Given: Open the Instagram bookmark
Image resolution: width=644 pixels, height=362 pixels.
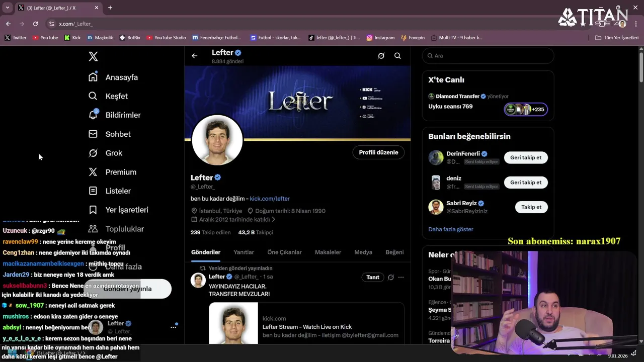Looking at the screenshot, I should click(380, 38).
